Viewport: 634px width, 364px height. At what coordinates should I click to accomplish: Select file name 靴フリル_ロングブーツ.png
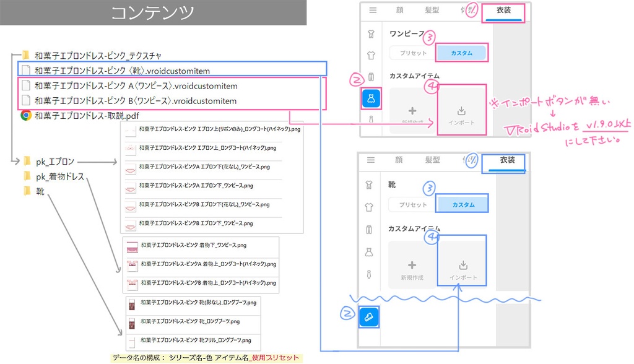click(196, 340)
